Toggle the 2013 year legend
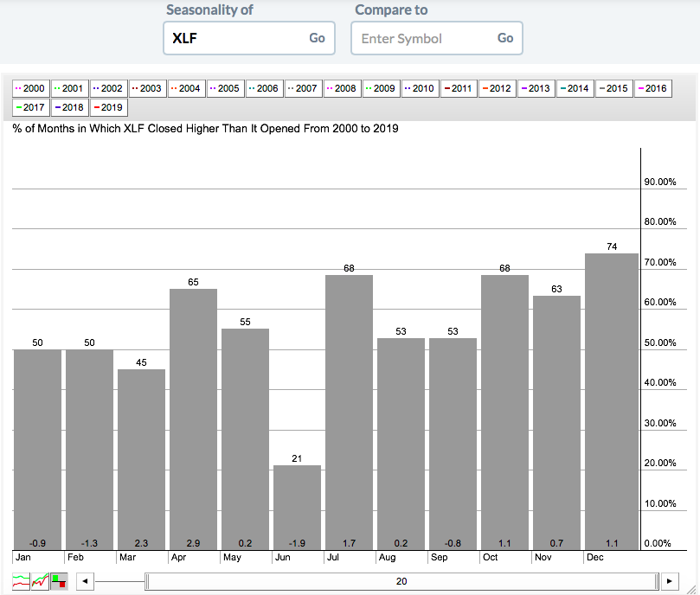The height and width of the screenshot is (595, 700). click(536, 88)
